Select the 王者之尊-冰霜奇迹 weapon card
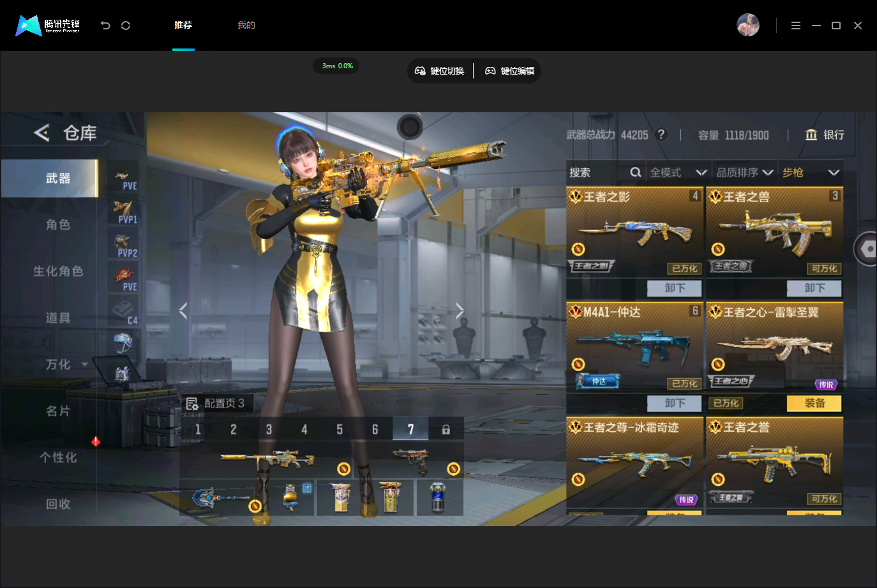Viewport: 877px width, 588px height. click(634, 462)
